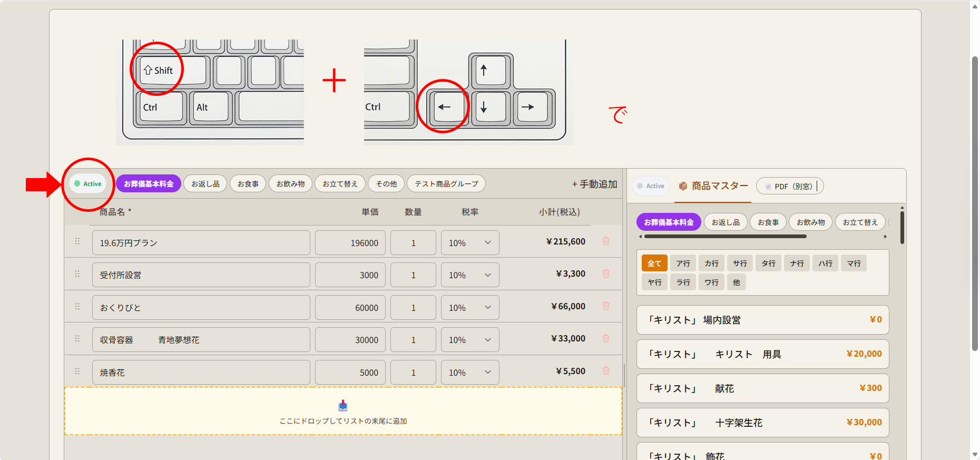Click the 商品マスター box icon
The height and width of the screenshot is (460, 980).
(x=683, y=186)
